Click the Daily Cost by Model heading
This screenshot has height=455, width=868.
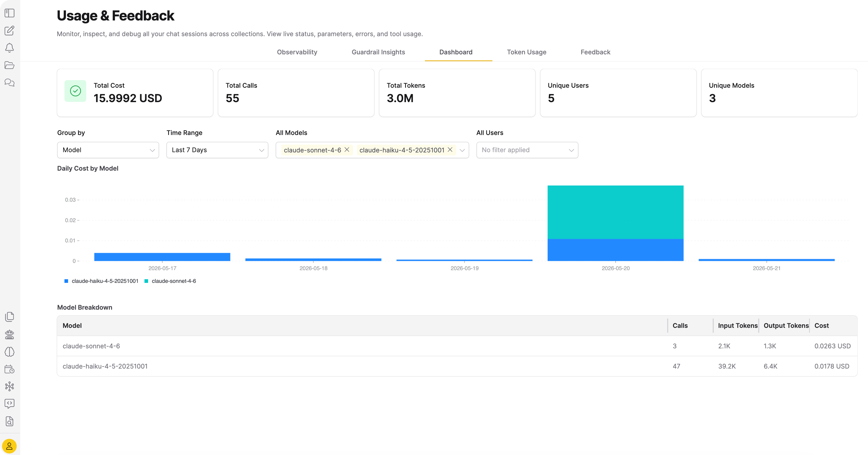coord(88,168)
